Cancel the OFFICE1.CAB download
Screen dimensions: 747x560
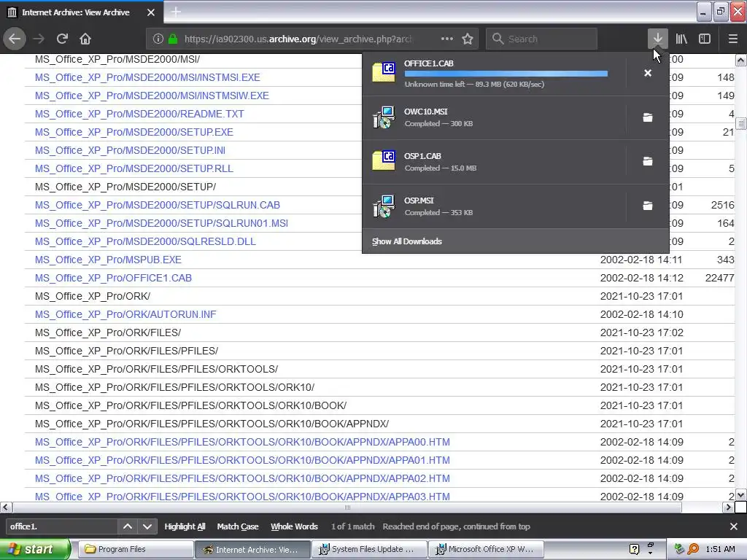(x=648, y=73)
